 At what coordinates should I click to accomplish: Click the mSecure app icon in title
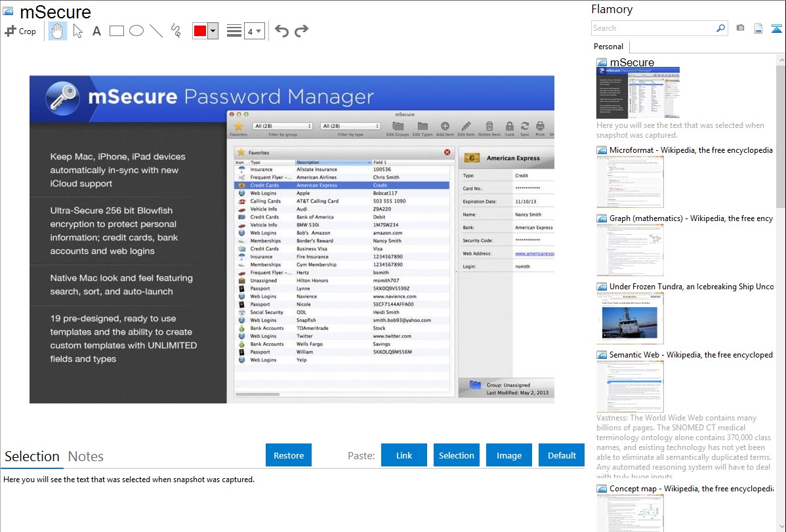[8, 11]
